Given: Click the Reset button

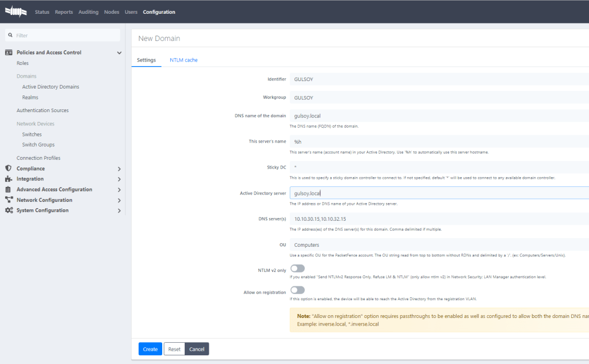Looking at the screenshot, I should 174,349.
